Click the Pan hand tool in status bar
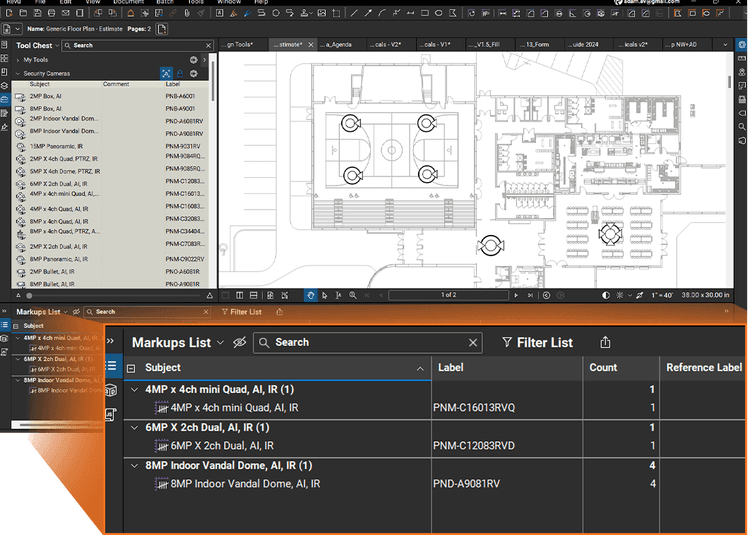 pyautogui.click(x=310, y=295)
